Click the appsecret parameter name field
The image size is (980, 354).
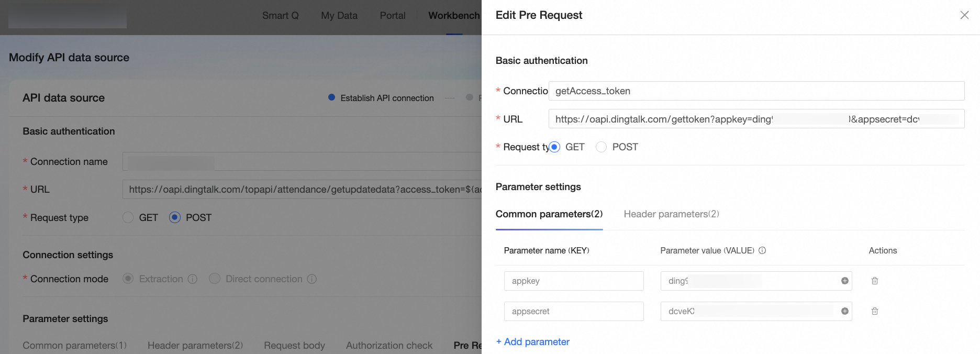[x=574, y=311]
